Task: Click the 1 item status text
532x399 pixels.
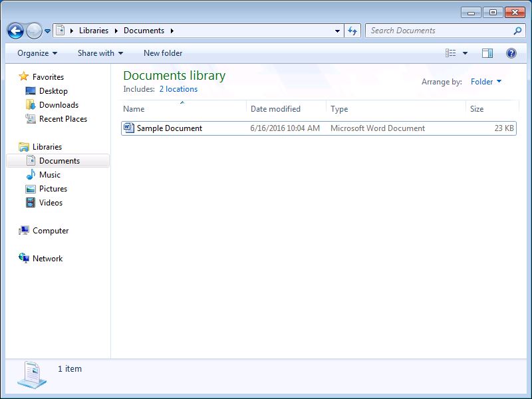Action: click(x=70, y=369)
